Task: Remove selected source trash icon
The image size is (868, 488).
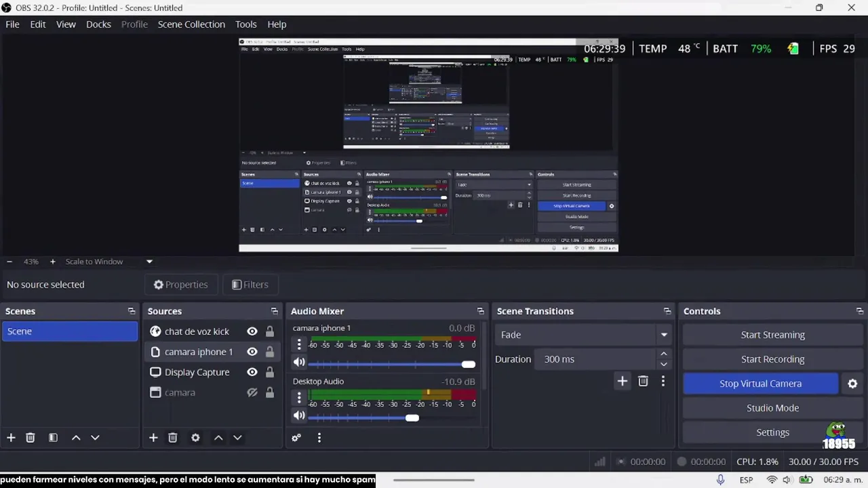Action: click(173, 438)
